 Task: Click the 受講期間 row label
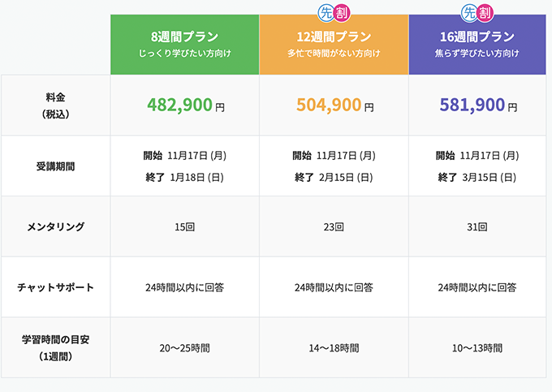(56, 166)
